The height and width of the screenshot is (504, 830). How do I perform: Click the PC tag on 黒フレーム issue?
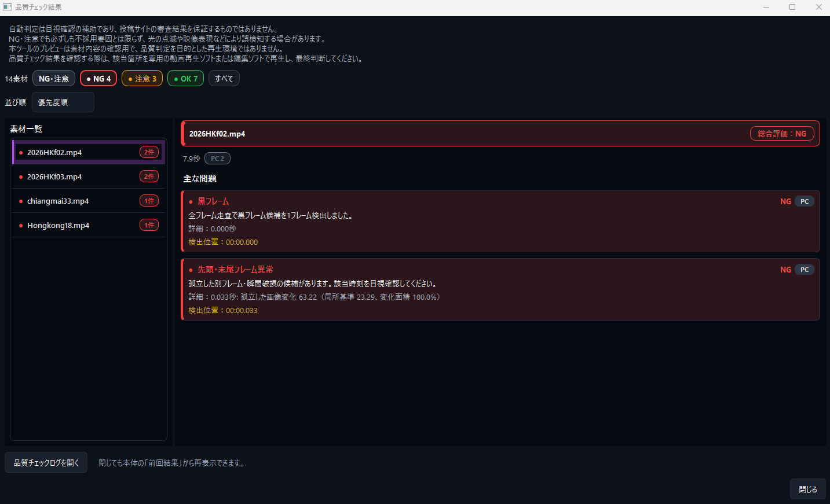click(805, 201)
